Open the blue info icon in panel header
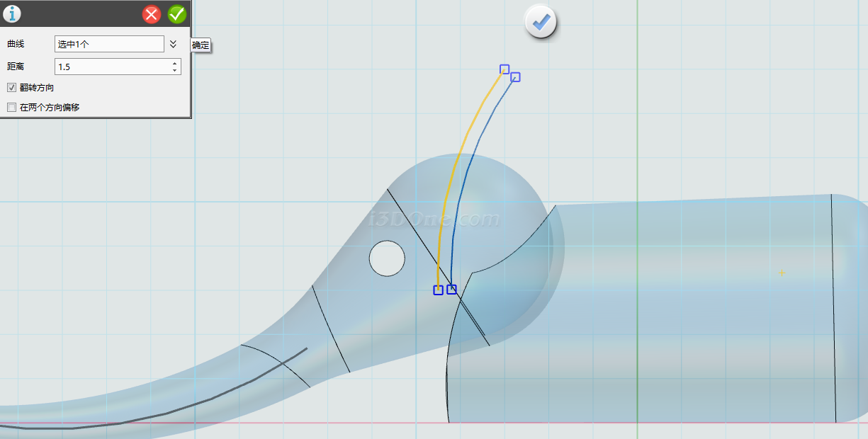Screen dimensions: 868x439 12,13
